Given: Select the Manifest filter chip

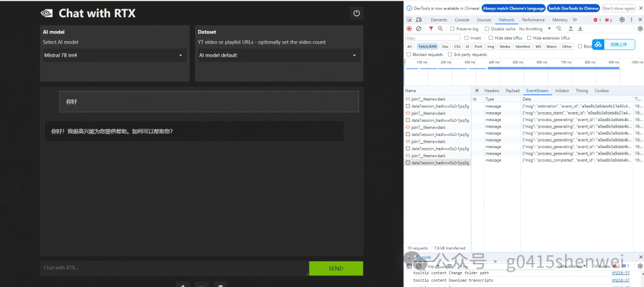Looking at the screenshot, I should 522,47.
